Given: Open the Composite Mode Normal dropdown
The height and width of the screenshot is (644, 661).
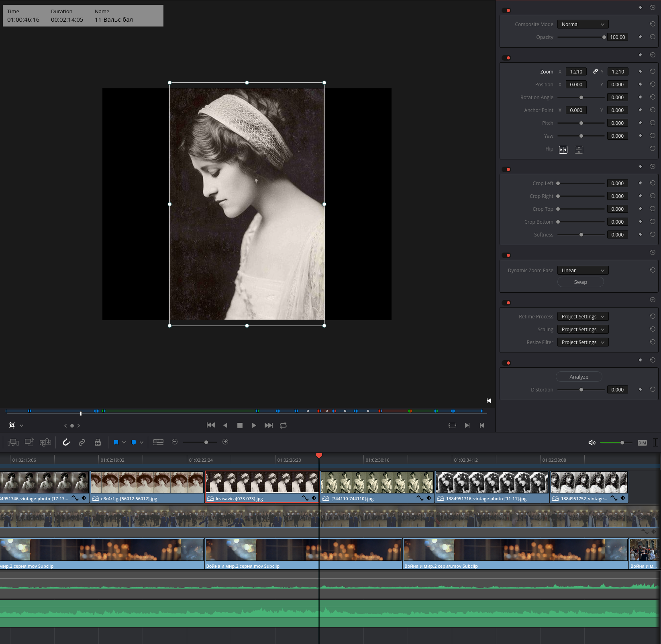Looking at the screenshot, I should [x=583, y=24].
